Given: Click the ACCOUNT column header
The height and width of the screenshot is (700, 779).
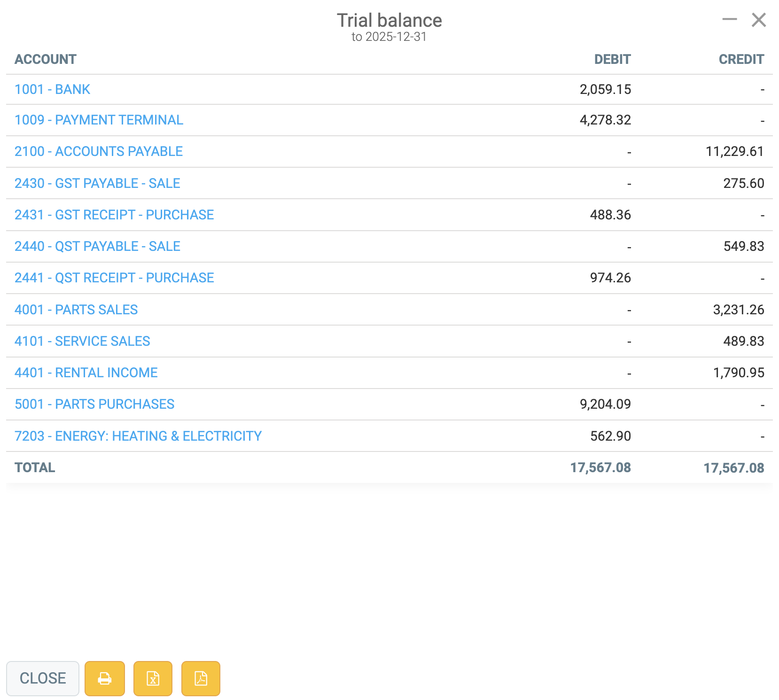Looking at the screenshot, I should pyautogui.click(x=46, y=59).
